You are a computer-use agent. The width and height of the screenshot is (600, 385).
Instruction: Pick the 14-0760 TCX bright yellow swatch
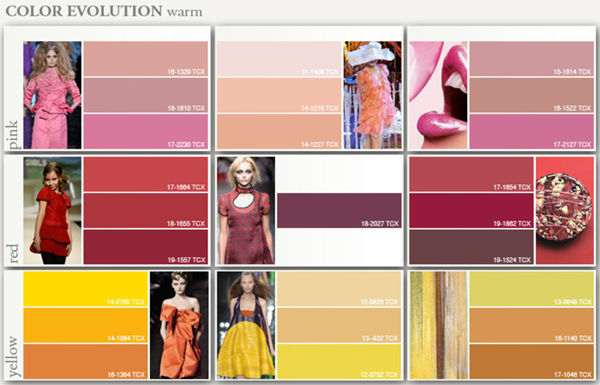86,289
